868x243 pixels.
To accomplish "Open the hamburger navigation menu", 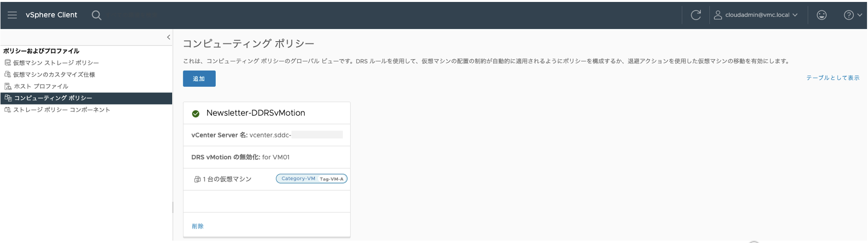I will point(13,15).
